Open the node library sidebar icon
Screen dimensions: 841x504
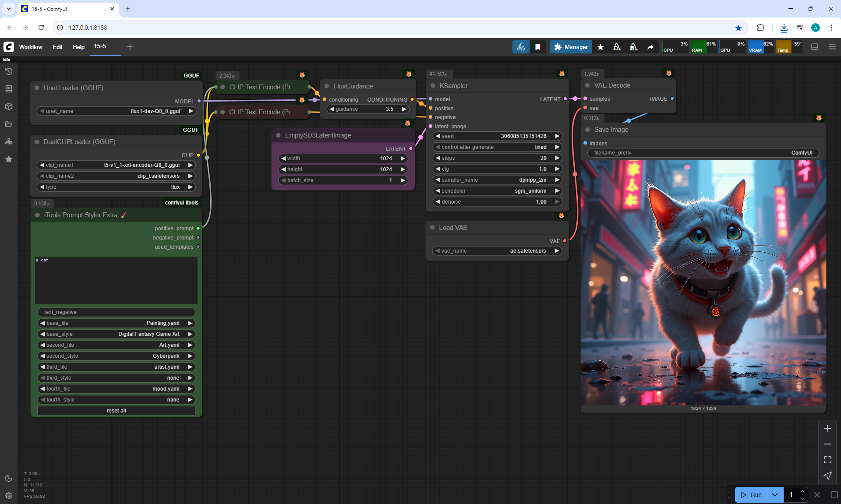(x=8, y=89)
